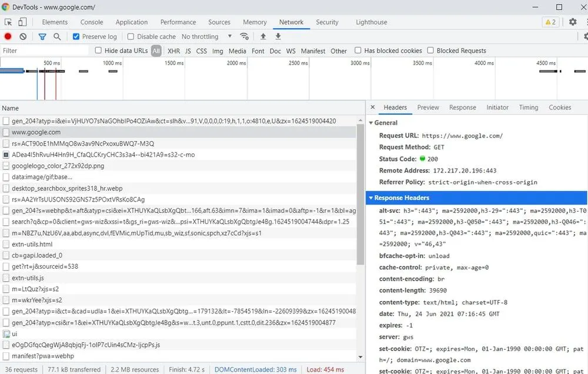The height and width of the screenshot is (374, 588).
Task: Stop recording the network log
Action: click(x=6, y=36)
